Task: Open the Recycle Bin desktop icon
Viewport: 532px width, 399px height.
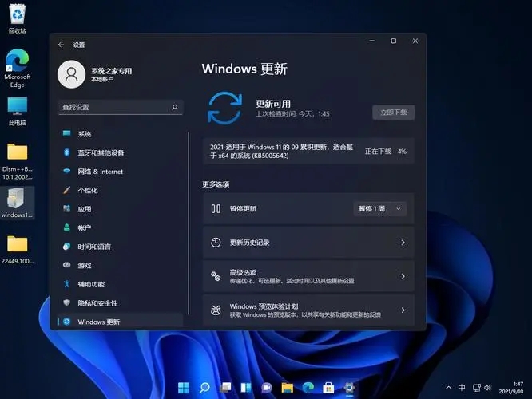Action: 17,18
